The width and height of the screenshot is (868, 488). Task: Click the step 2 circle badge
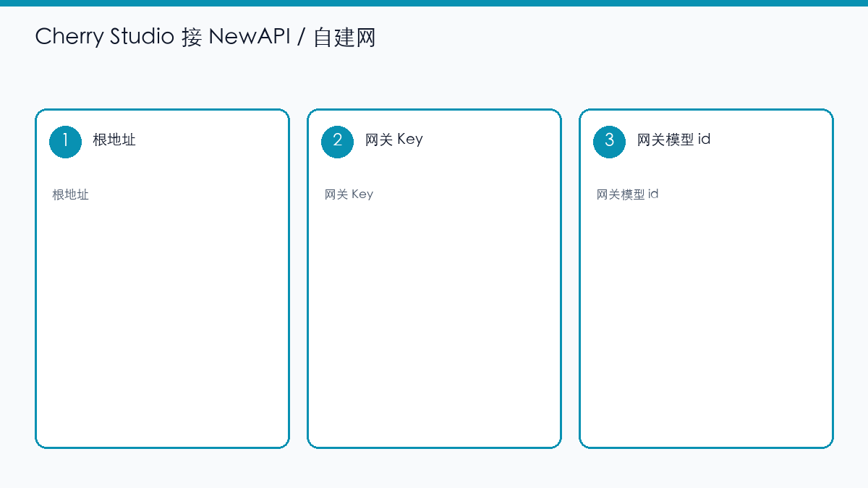point(338,141)
